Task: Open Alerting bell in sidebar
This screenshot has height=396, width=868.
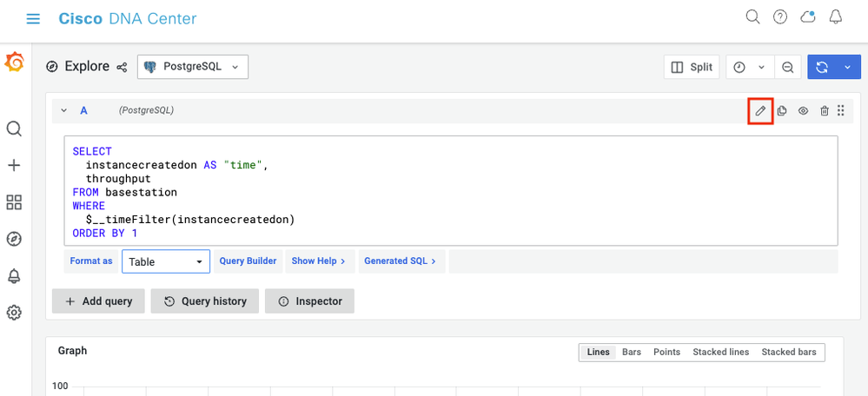Action: 14,276
